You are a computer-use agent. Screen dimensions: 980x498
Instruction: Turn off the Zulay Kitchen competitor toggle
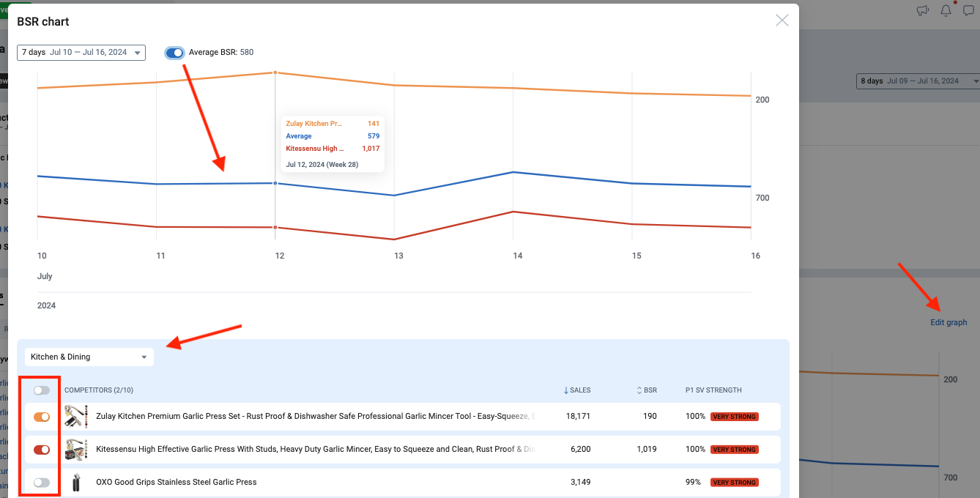point(42,417)
